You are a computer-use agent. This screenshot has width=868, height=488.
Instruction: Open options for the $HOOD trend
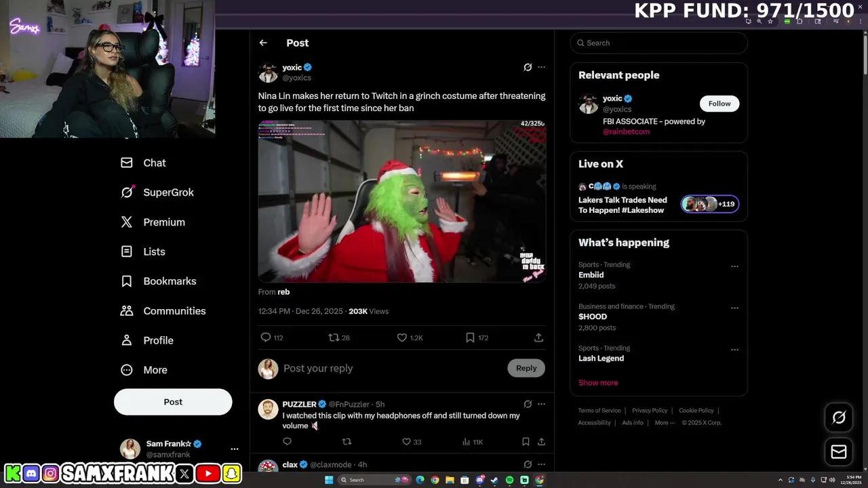coord(734,308)
